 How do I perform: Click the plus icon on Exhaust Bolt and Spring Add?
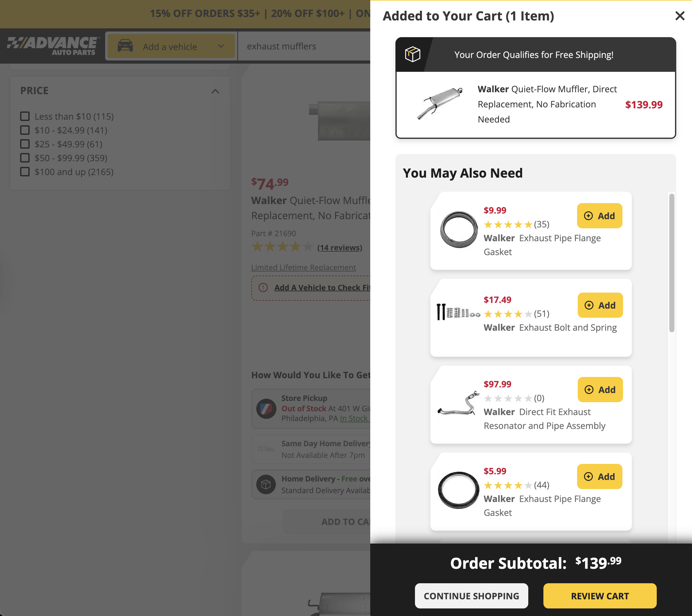pos(589,305)
